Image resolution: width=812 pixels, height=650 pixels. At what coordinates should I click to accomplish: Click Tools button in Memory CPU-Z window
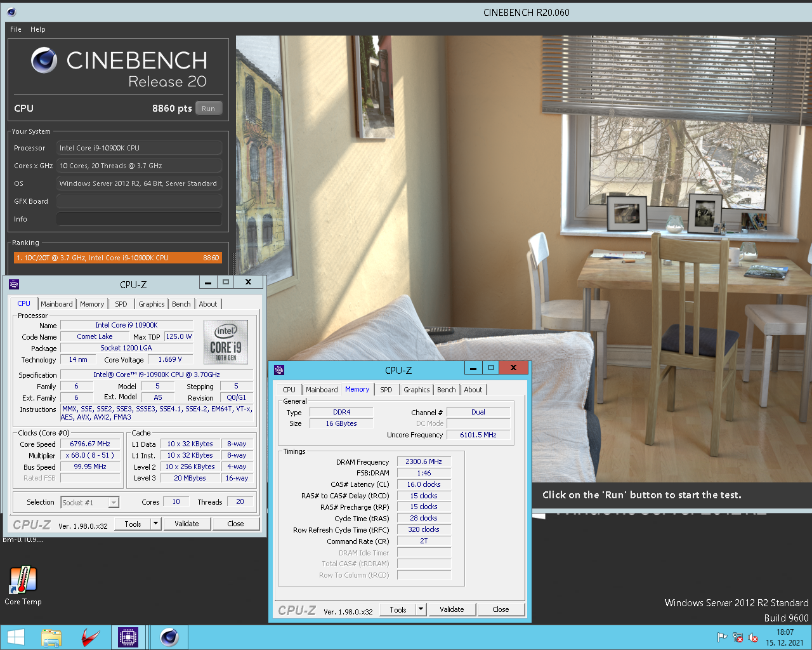(x=398, y=609)
